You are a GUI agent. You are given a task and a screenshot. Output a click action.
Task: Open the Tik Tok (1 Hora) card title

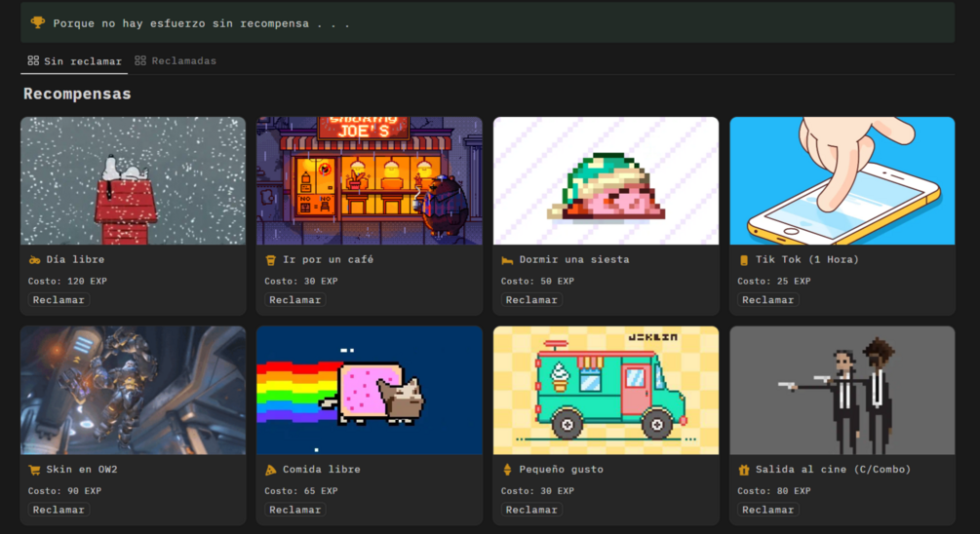(x=806, y=260)
